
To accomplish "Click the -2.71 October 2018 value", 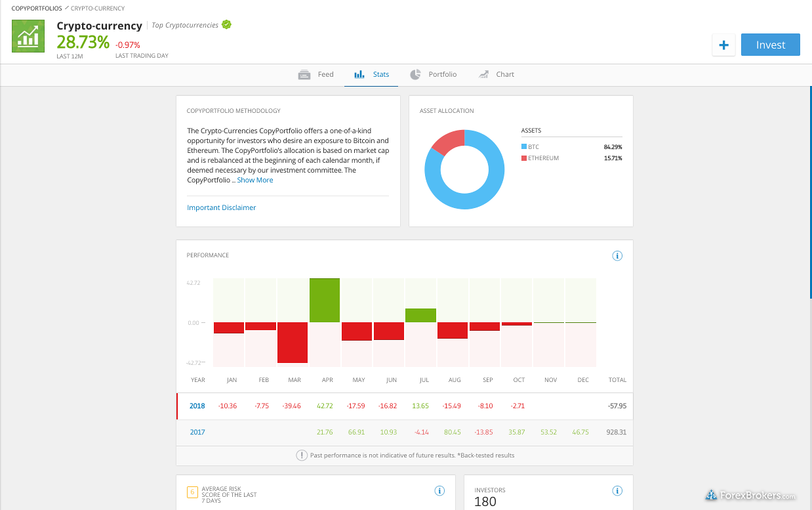I will pos(516,406).
